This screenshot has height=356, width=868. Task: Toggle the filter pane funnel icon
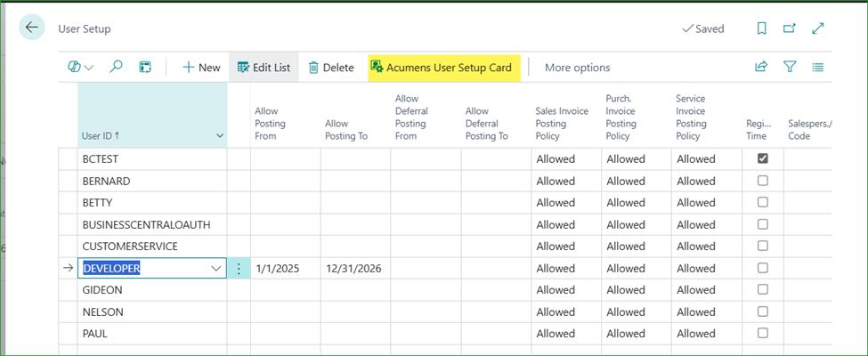click(x=790, y=67)
